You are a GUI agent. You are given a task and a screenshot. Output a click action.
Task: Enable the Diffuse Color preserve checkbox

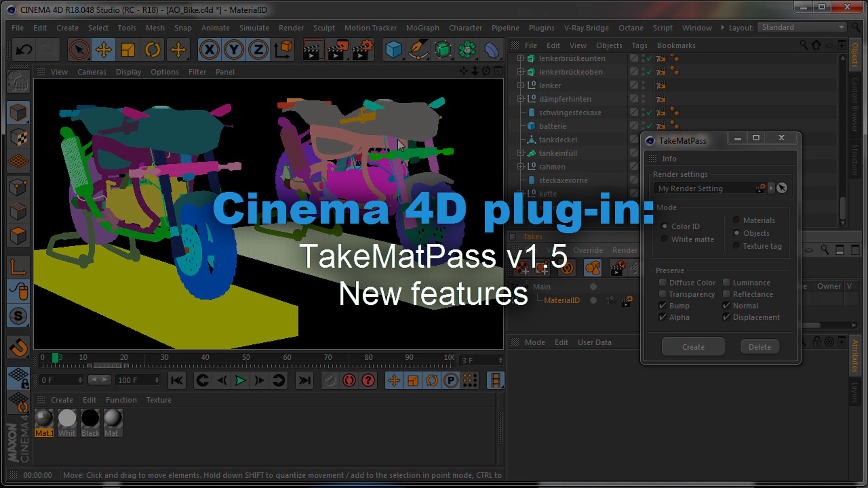tap(663, 282)
